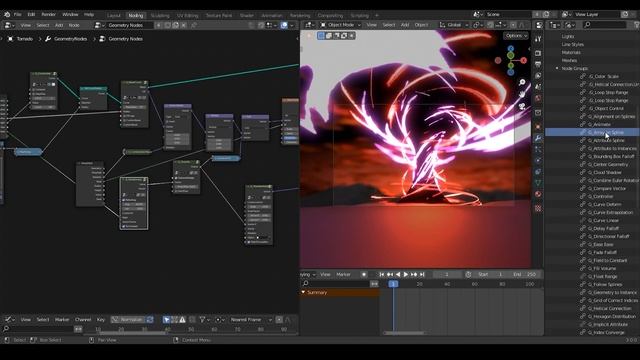
Task: Open the World properties tab icon
Action: (x=538, y=98)
